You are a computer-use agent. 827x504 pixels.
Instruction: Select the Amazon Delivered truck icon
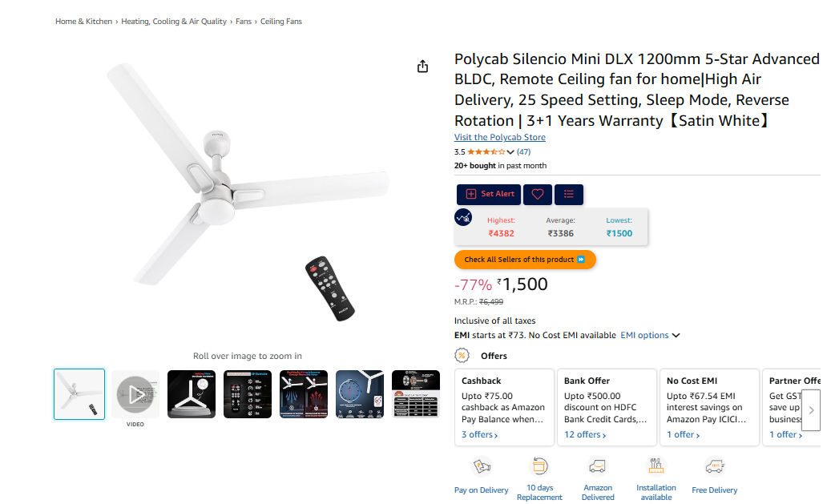[x=597, y=466]
